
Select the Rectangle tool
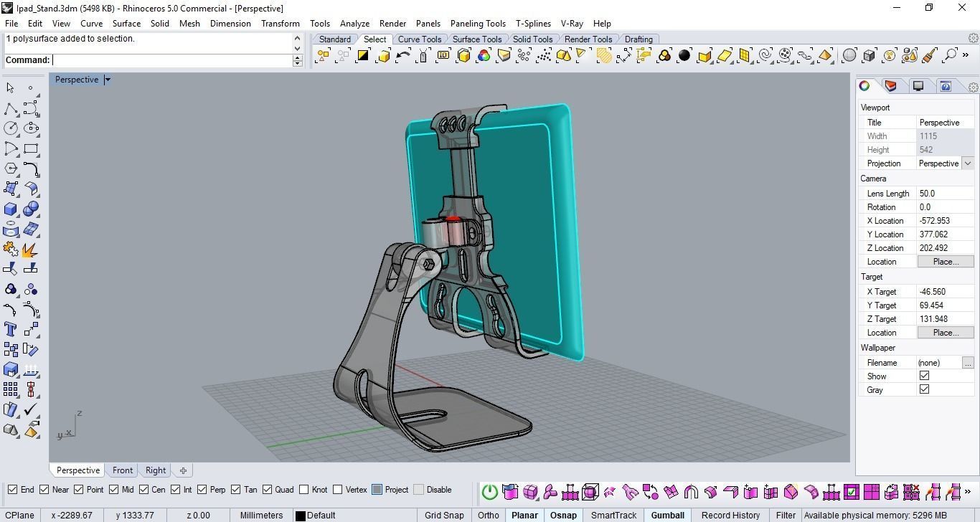click(x=31, y=148)
